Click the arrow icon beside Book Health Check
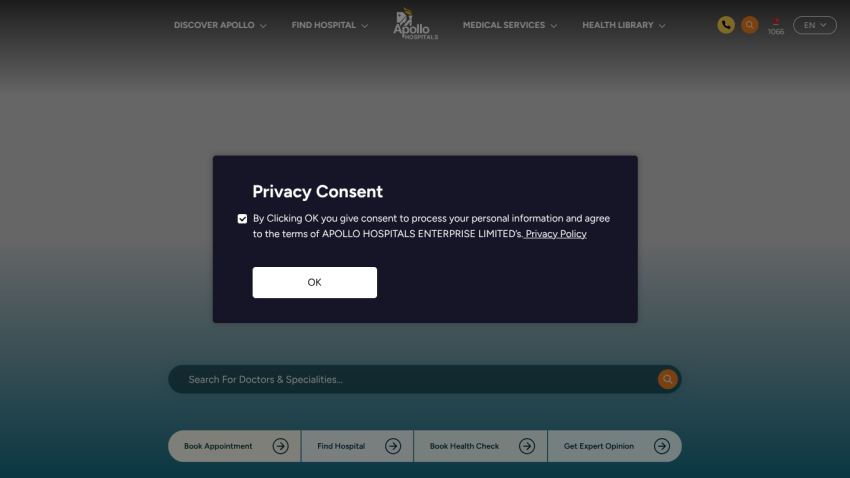The image size is (850, 478). pos(527,446)
